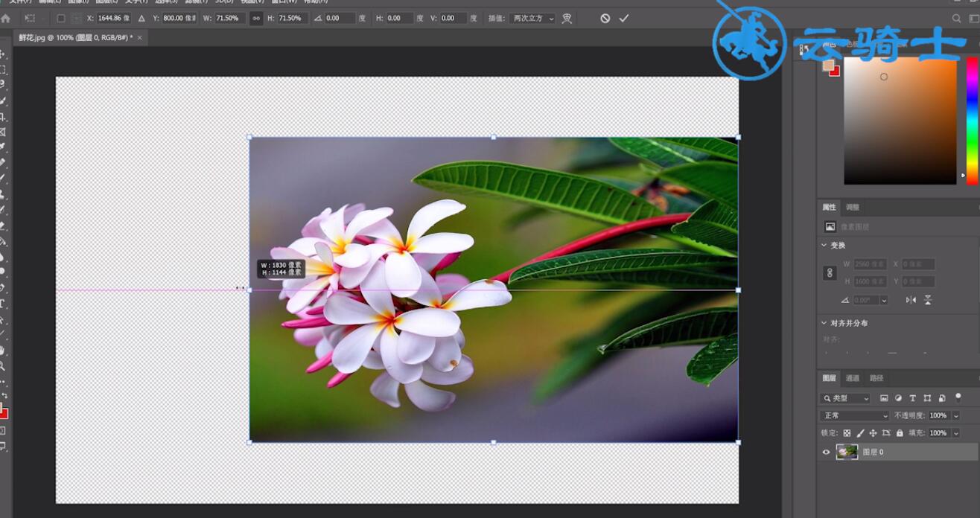Switch to the 图层 tab
The image size is (980, 518).
(829, 378)
